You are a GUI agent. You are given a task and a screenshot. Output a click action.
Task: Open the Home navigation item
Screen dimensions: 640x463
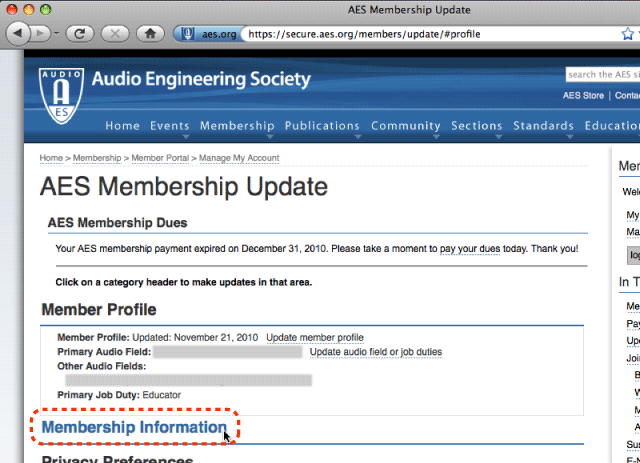(122, 126)
